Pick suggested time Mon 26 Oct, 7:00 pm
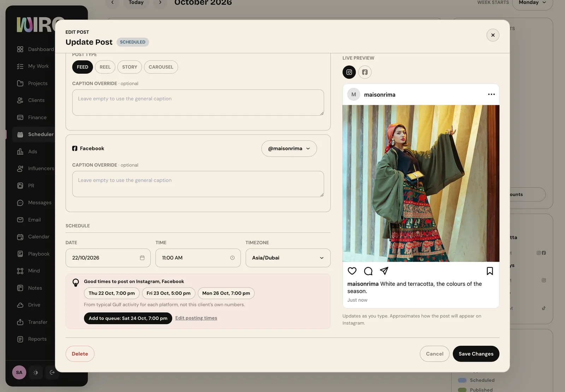 coord(226,293)
